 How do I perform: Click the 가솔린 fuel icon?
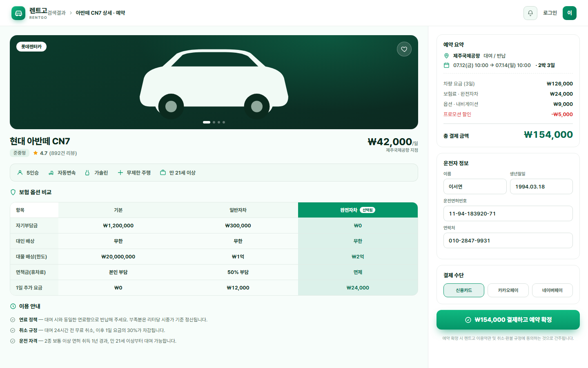87,173
